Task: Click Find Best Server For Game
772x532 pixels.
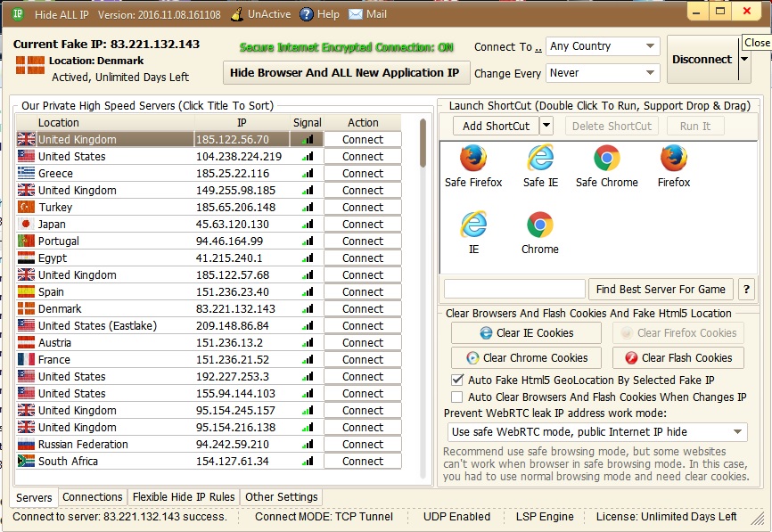Action: pos(661,290)
